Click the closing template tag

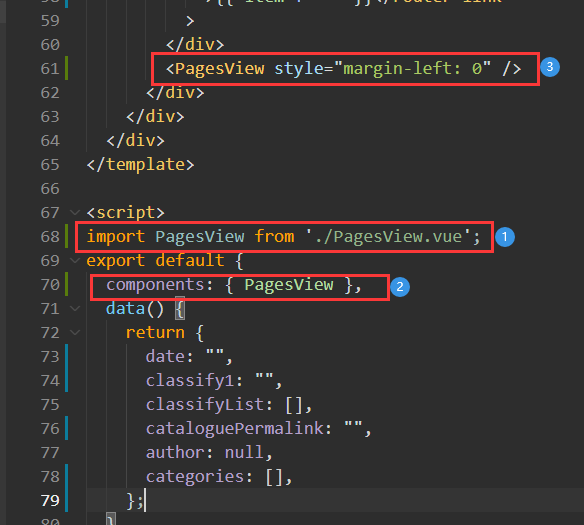pos(140,165)
